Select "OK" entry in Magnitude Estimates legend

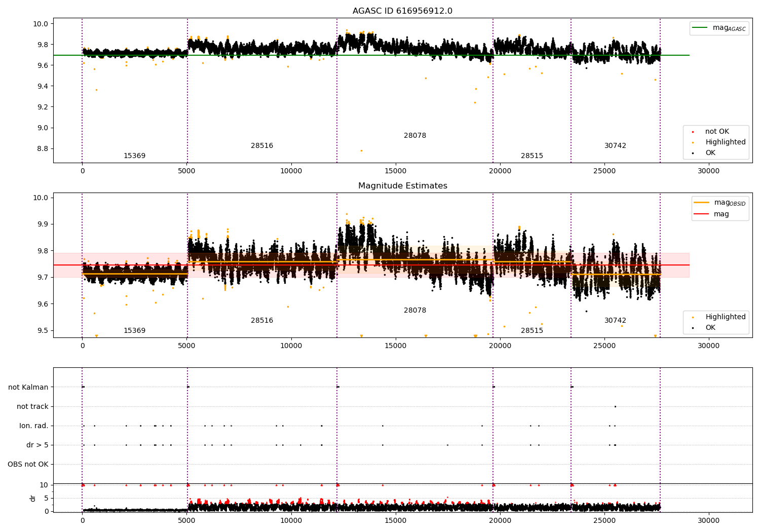pos(710,328)
